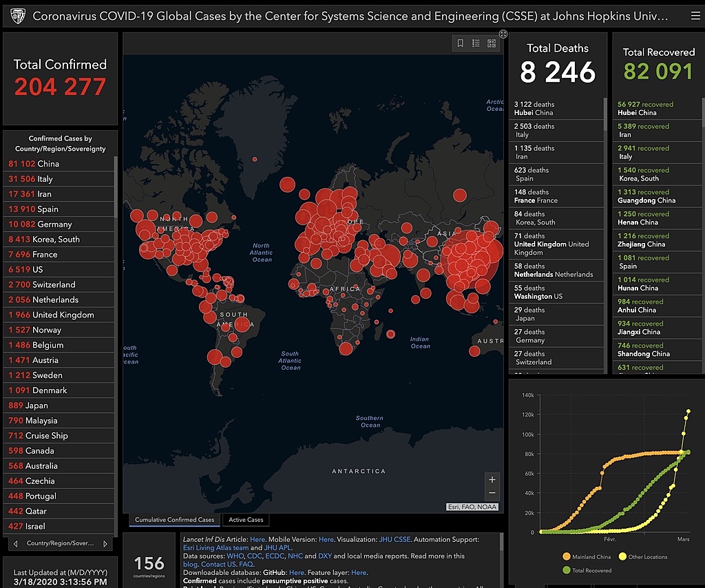Viewport: 705px width, 588px height.
Task: Show the map legend list icon
Action: (x=476, y=43)
